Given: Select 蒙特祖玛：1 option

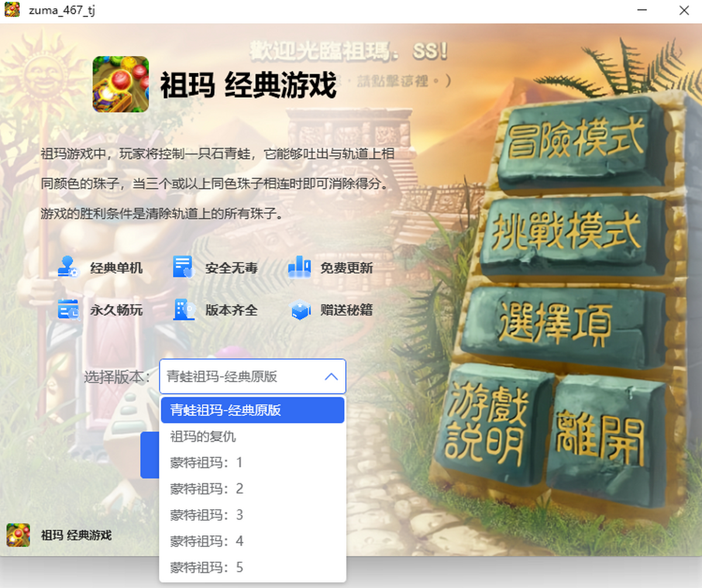Looking at the screenshot, I should pyautogui.click(x=252, y=463).
